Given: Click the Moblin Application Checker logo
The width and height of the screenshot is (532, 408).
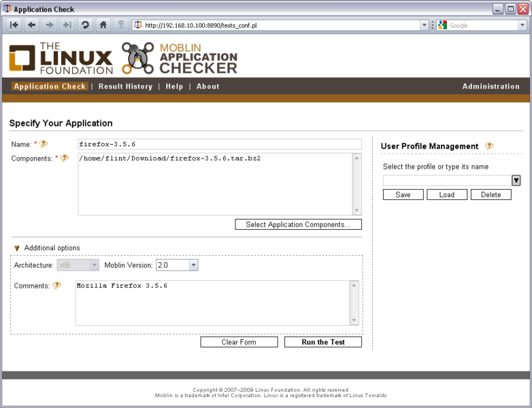Looking at the screenshot, I should pos(180,58).
